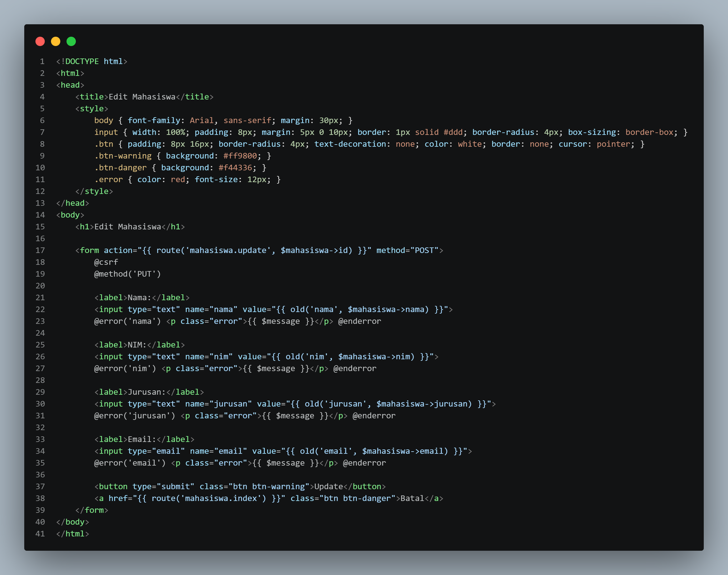Click @error('jurusan') directive
The image size is (728, 575).
click(135, 416)
